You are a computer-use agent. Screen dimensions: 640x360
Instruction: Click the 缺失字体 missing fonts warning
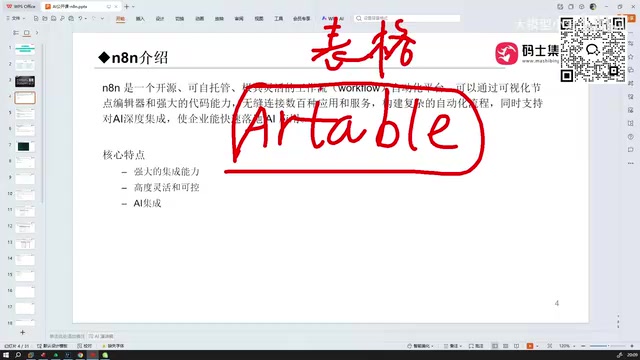pyautogui.click(x=113, y=346)
